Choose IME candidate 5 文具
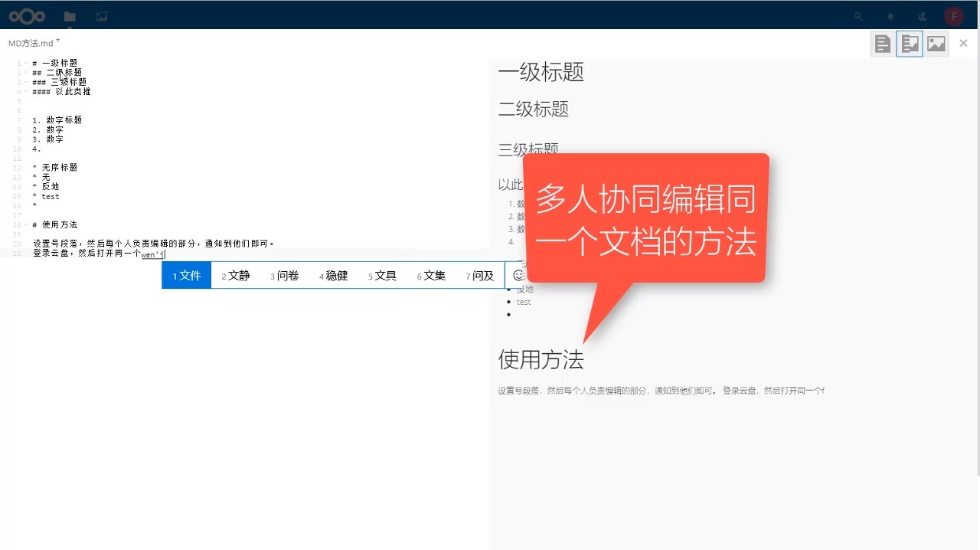 [382, 276]
